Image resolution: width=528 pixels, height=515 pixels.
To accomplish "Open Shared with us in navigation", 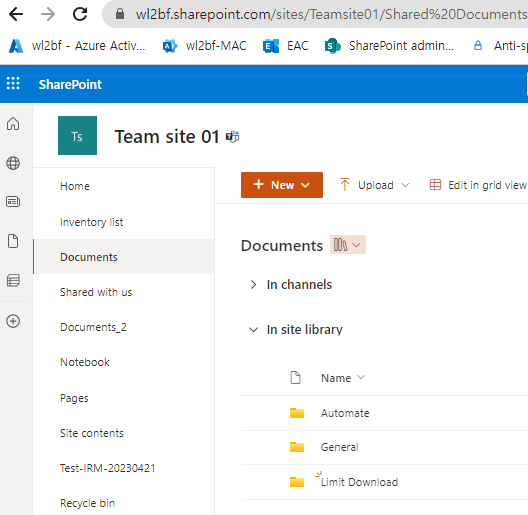I will 96,292.
